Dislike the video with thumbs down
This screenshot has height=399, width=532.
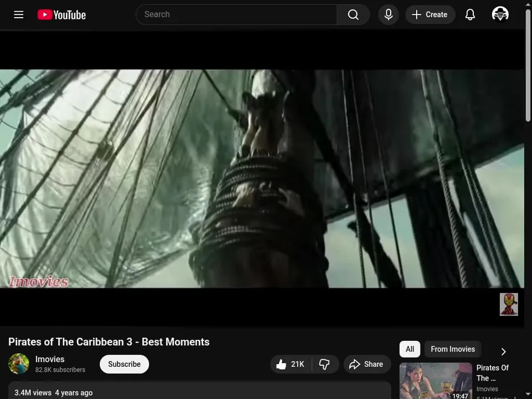pos(325,364)
